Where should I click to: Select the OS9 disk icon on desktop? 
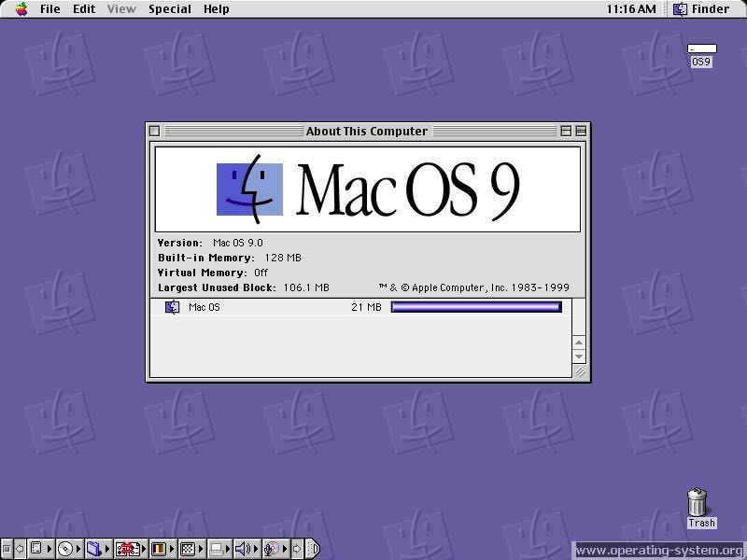pos(701,49)
